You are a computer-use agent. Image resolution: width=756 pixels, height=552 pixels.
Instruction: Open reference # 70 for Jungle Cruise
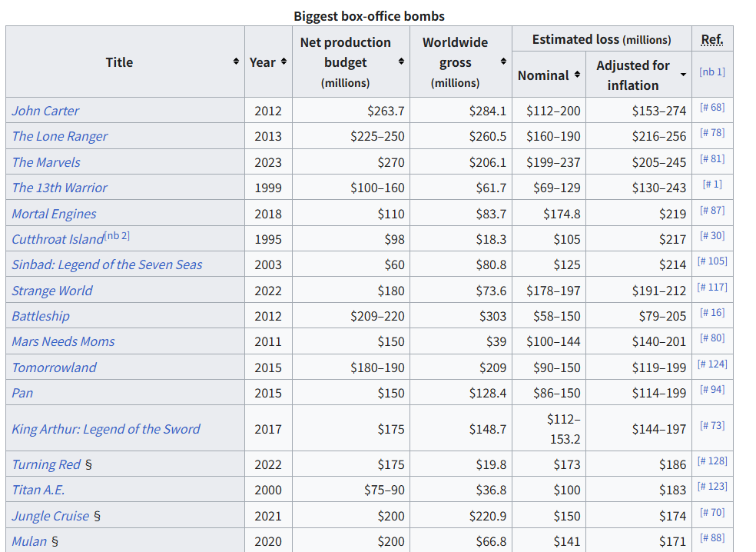click(712, 513)
